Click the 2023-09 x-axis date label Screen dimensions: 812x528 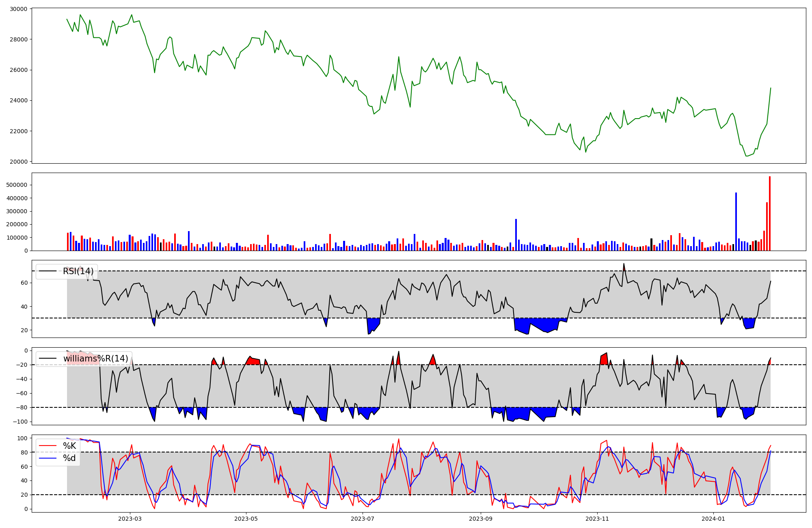click(481, 519)
